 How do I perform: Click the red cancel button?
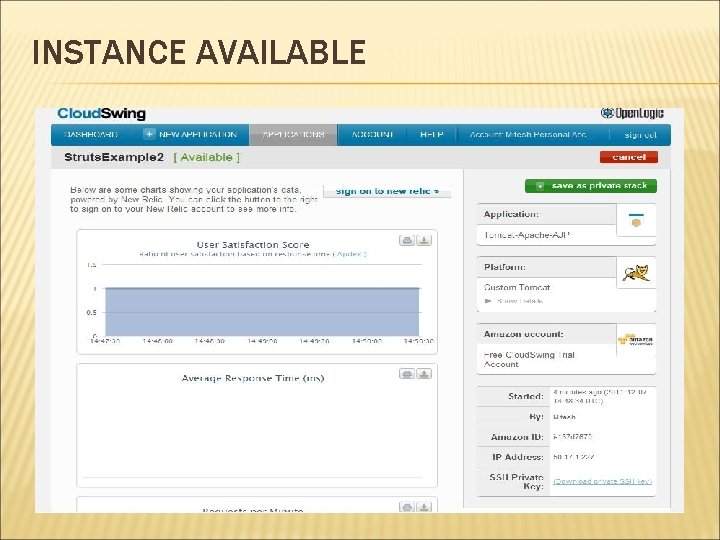(x=629, y=157)
